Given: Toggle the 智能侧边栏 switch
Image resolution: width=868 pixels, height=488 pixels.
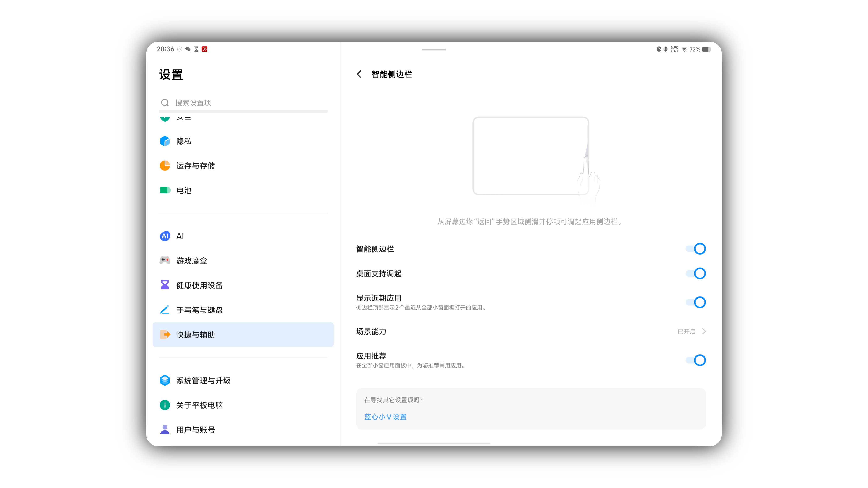Looking at the screenshot, I should click(696, 249).
